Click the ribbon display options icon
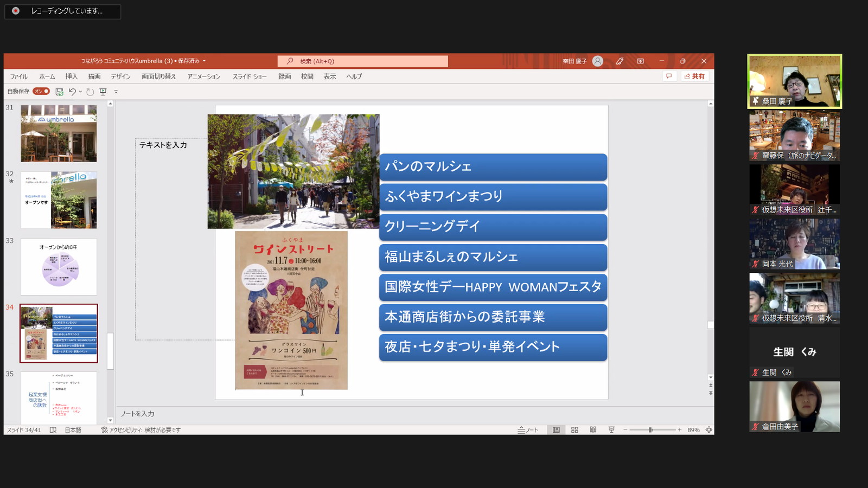 point(640,61)
